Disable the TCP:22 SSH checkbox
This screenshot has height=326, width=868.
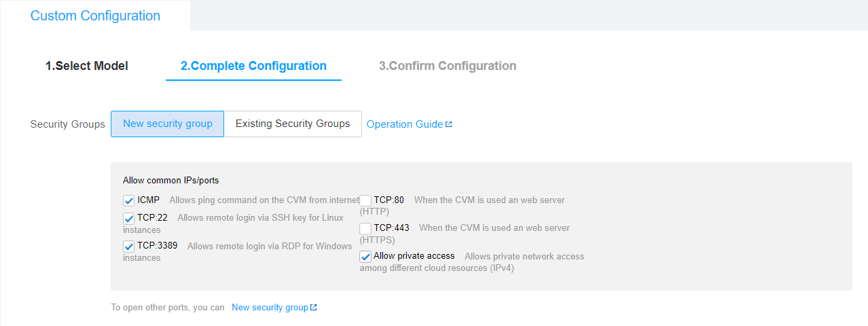pyautogui.click(x=129, y=219)
